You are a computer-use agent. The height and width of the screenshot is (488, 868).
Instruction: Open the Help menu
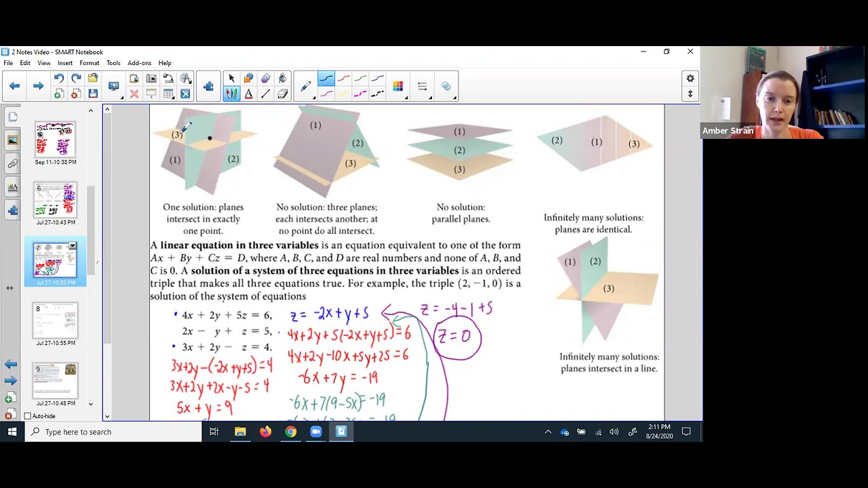(x=165, y=63)
